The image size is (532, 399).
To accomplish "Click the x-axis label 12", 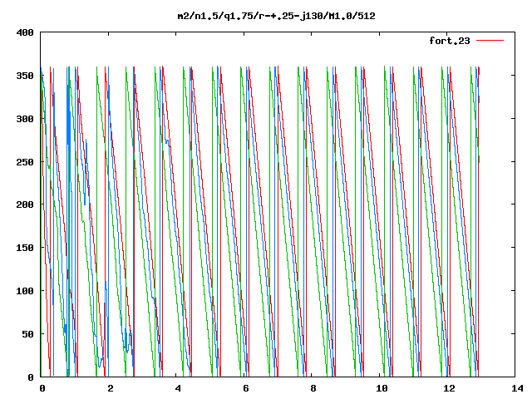I will [449, 388].
